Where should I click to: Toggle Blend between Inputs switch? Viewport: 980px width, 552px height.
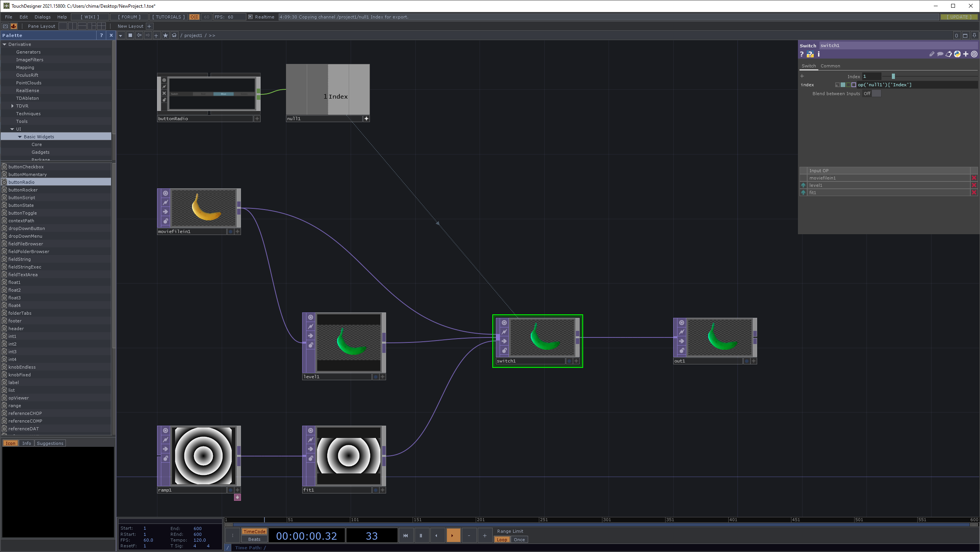pyautogui.click(x=876, y=94)
